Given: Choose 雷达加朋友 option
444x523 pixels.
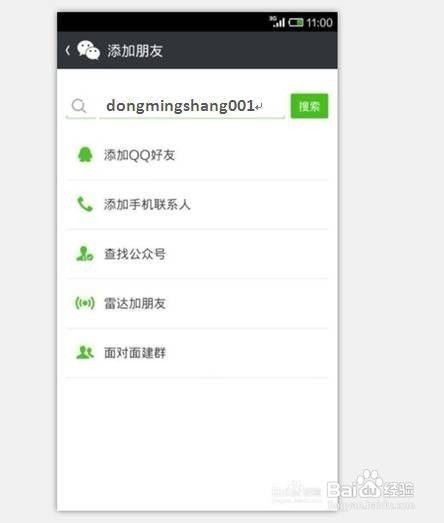Looking at the screenshot, I should (197, 303).
